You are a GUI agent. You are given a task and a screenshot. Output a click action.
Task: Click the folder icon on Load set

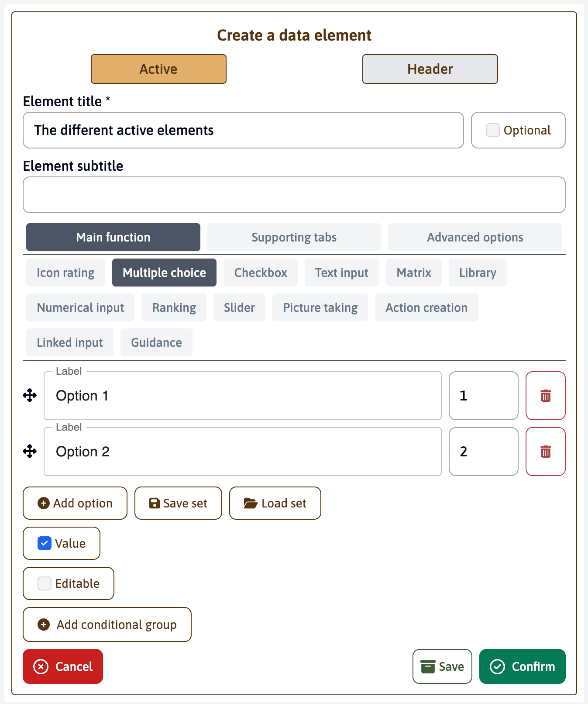(251, 504)
